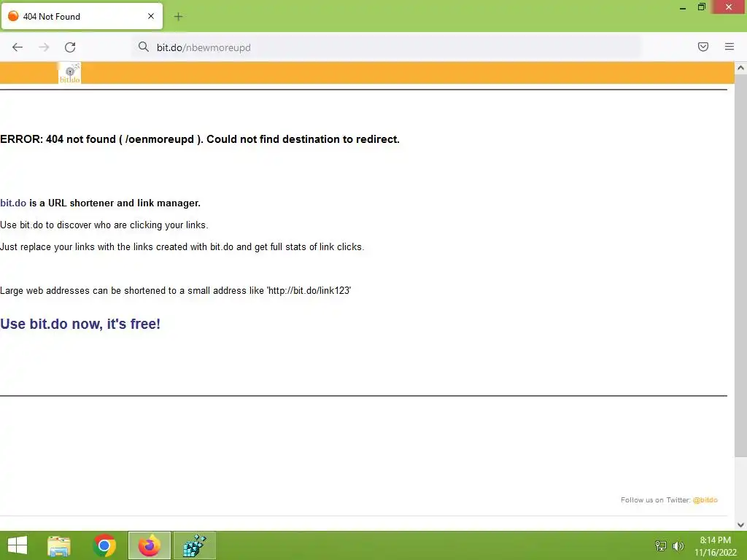This screenshot has width=747, height=560.
Task: Launch Google Chrome from taskbar
Action: click(x=104, y=545)
